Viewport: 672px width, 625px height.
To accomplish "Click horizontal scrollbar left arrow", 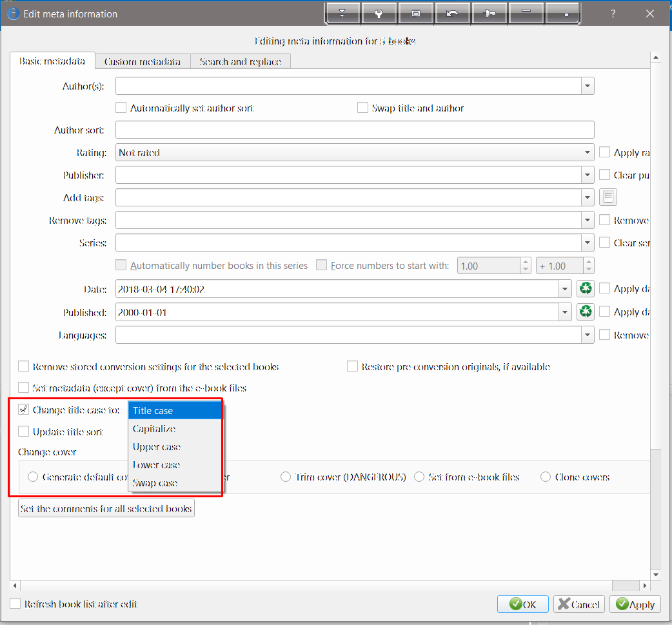I will 15,585.
